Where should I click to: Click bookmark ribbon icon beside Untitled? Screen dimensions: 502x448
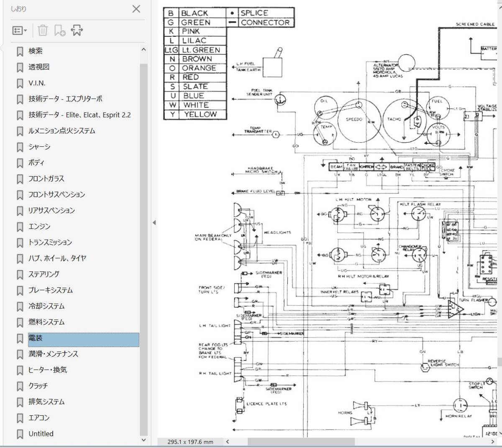pyautogui.click(x=20, y=434)
